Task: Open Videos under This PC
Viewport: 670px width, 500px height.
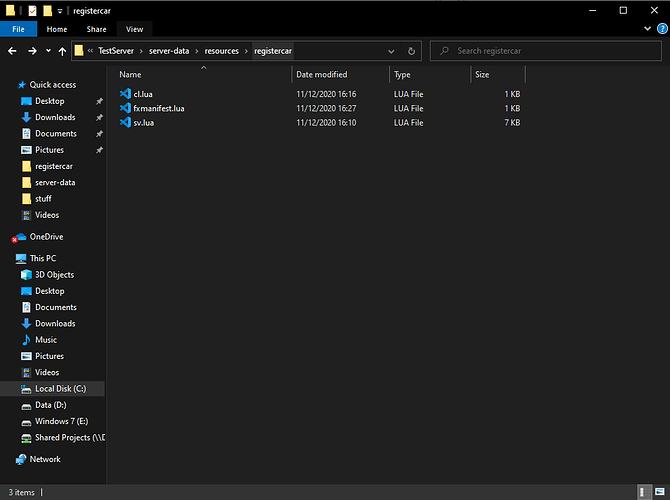Action: pyautogui.click(x=47, y=372)
